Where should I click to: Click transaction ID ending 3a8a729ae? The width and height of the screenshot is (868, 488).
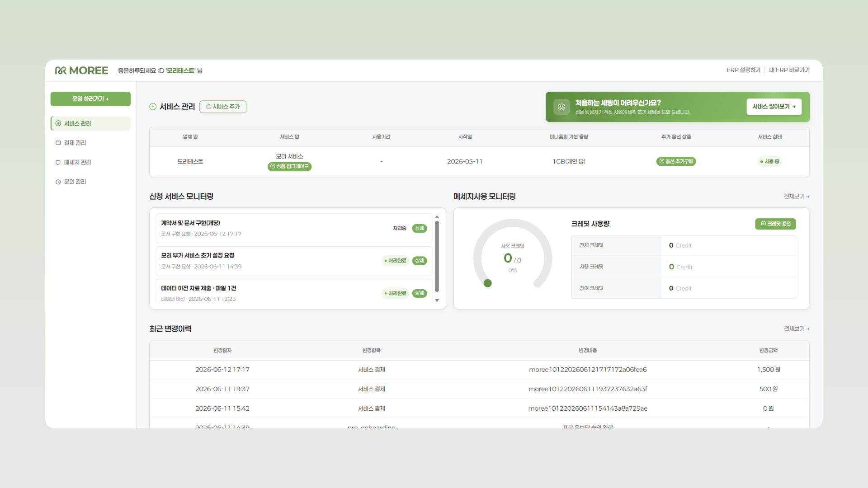click(x=588, y=408)
